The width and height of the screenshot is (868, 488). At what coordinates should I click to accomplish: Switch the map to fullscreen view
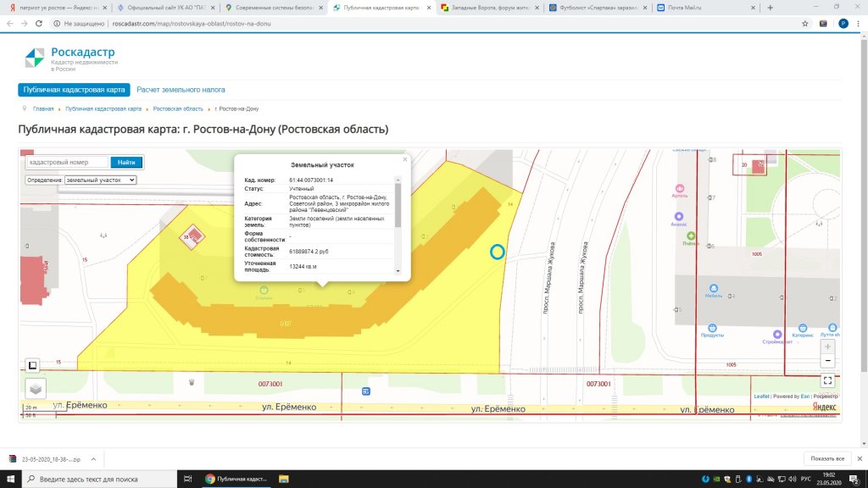827,380
